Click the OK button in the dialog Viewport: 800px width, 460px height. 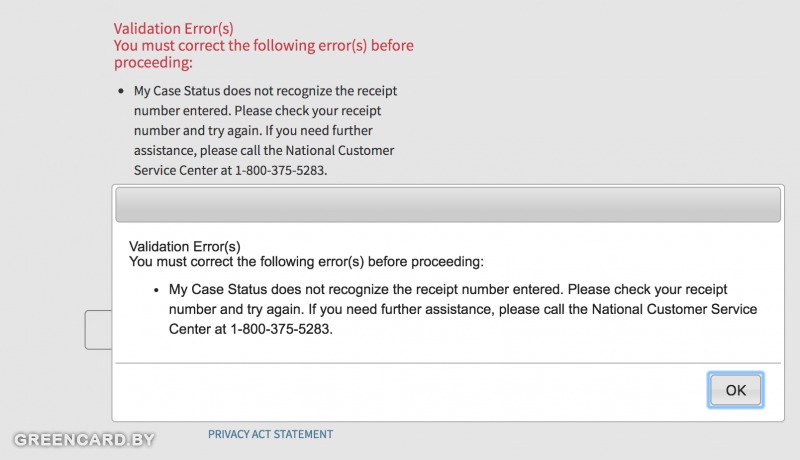735,390
